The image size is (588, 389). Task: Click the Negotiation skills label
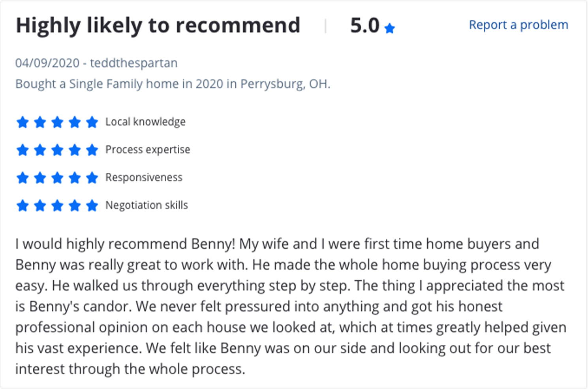147,205
